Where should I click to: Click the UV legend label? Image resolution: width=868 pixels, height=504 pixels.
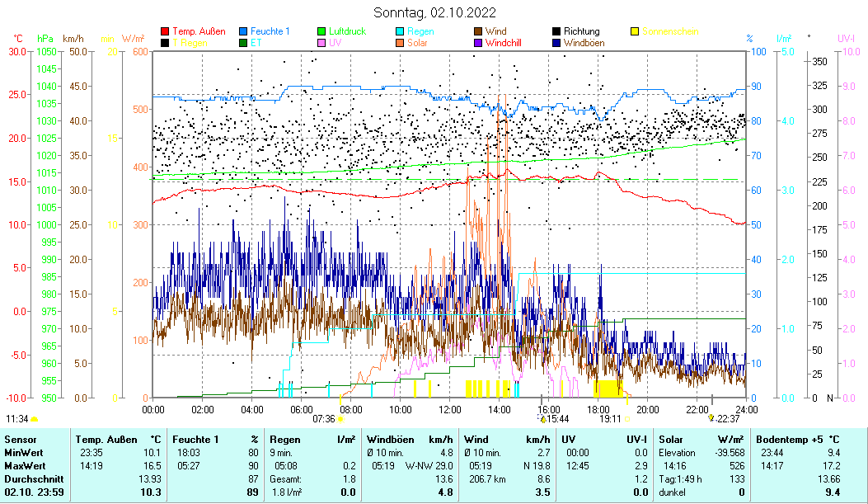[x=335, y=42]
